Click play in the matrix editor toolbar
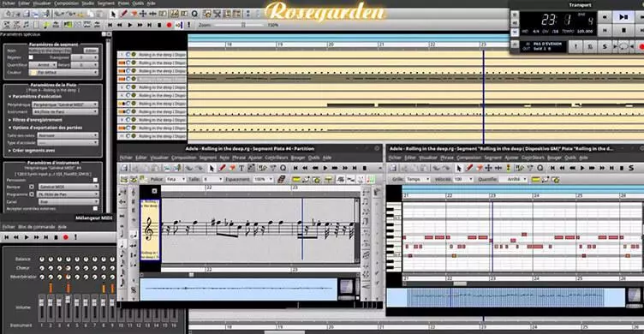Screen dimensions: 644x334 pyautogui.click(x=582, y=168)
